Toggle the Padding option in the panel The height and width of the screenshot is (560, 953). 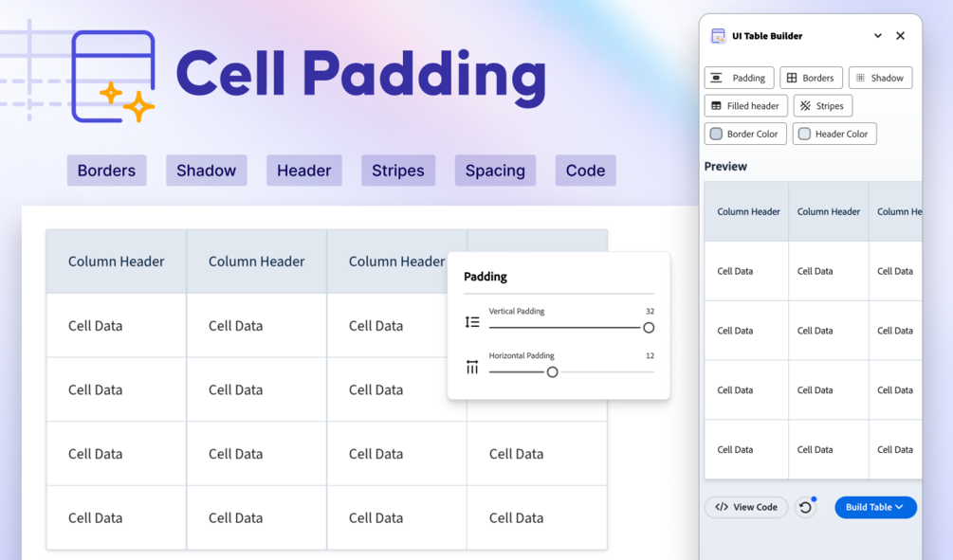(x=739, y=78)
